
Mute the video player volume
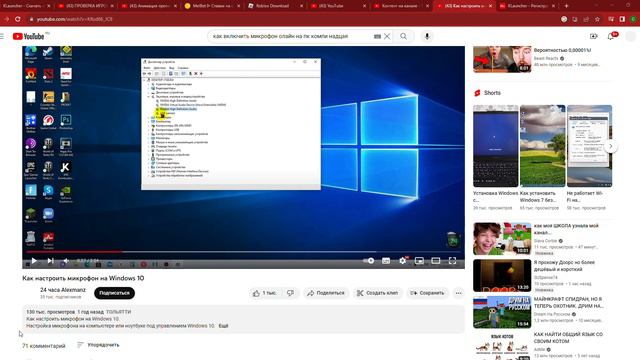[66, 260]
